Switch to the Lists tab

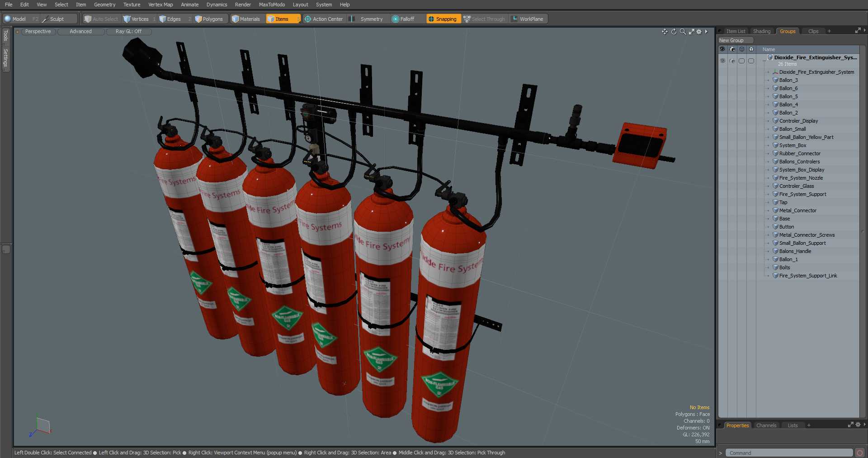tap(793, 425)
